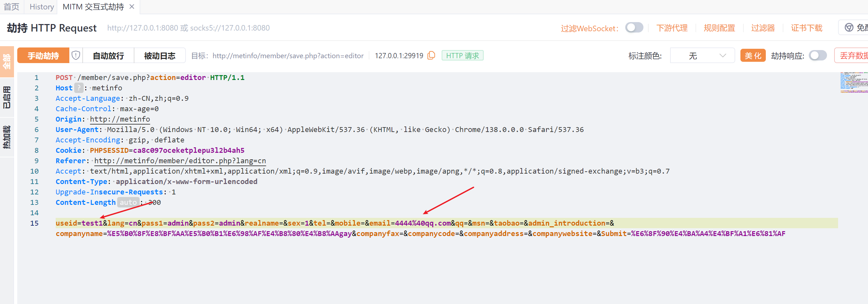Open 下游代理 settings
Viewport: 868px width, 304px height.
(671, 28)
